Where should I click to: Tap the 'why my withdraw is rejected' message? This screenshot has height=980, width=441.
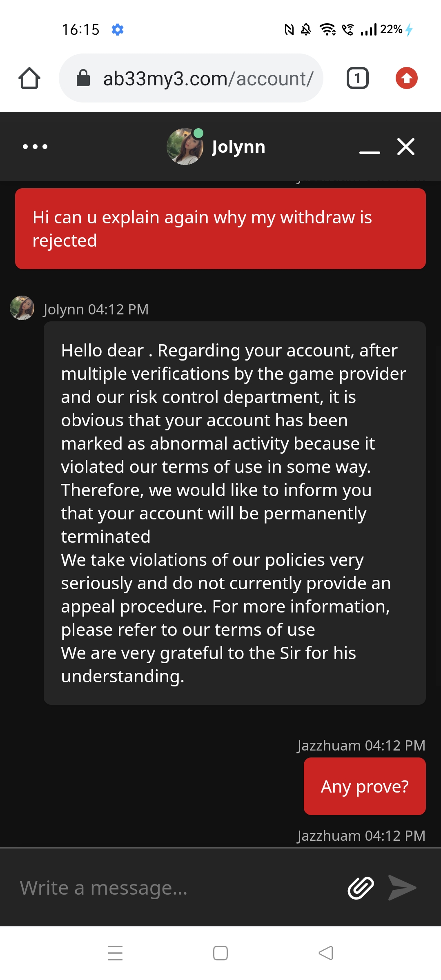coord(220,229)
